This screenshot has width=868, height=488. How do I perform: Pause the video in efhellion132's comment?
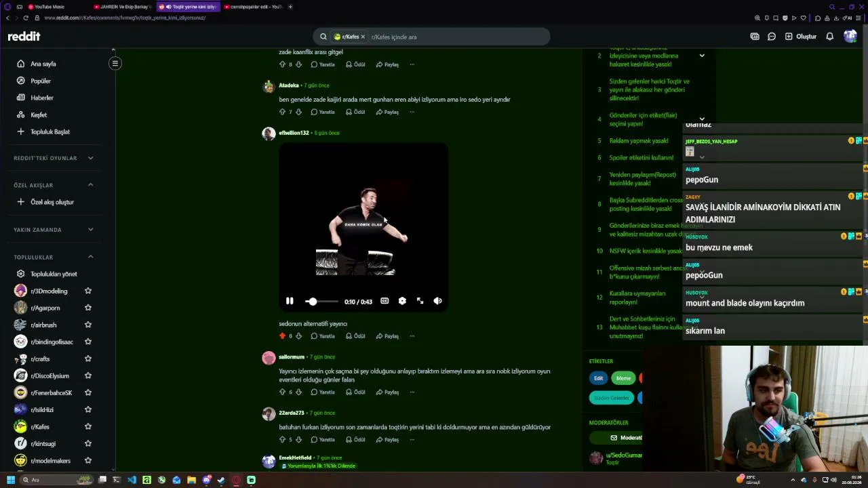tap(290, 301)
